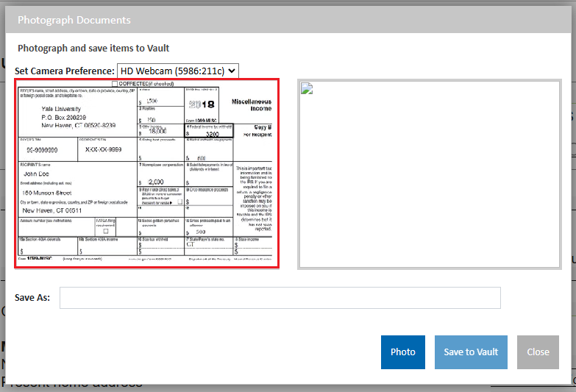The image size is (576, 392).
Task: Click Save to Vault button
Action: click(x=471, y=352)
